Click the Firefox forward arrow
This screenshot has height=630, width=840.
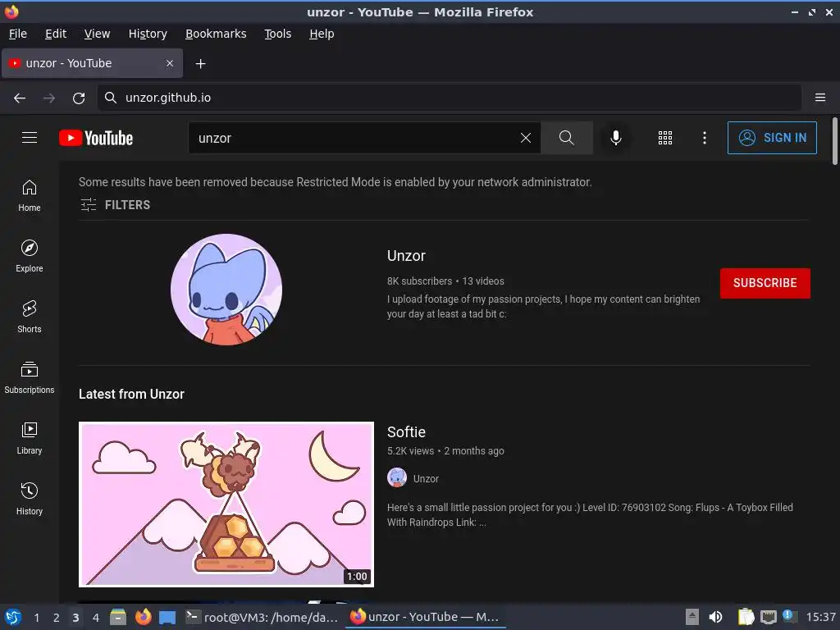point(49,98)
